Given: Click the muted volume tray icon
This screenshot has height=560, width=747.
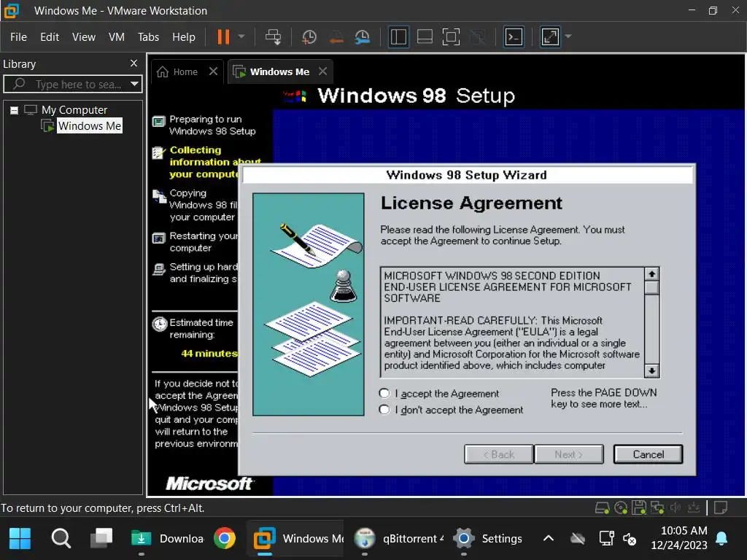Looking at the screenshot, I should (630, 539).
